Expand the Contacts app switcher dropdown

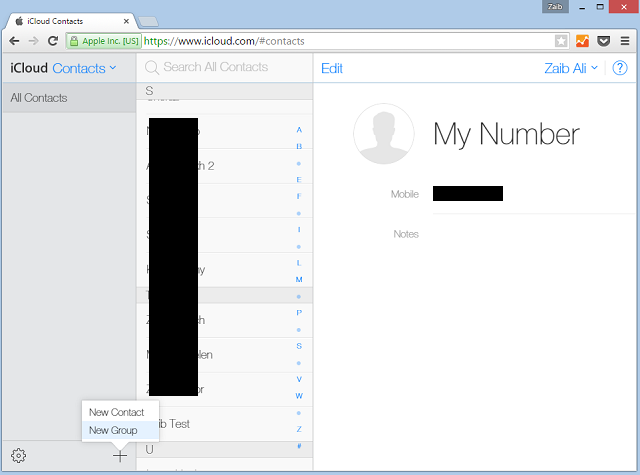(84, 68)
